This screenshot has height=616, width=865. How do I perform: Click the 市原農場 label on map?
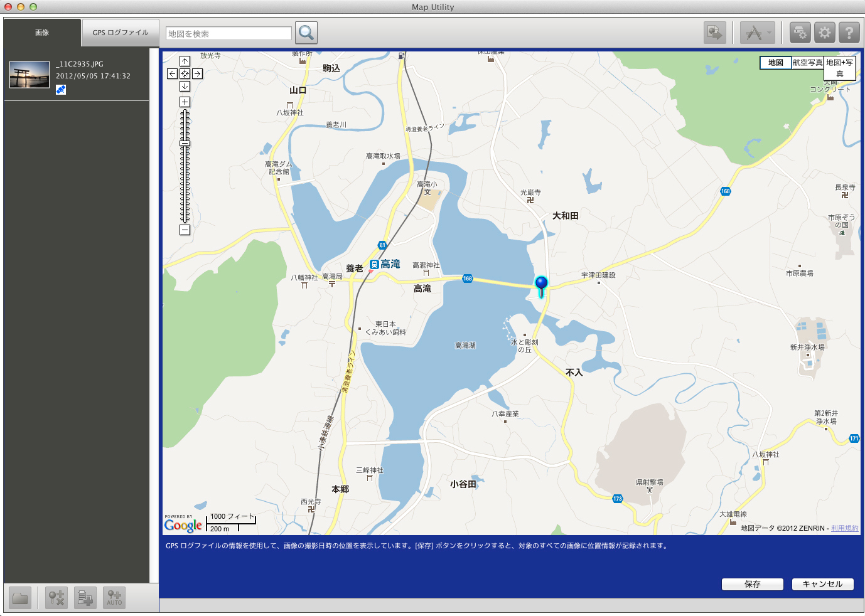pos(800,273)
